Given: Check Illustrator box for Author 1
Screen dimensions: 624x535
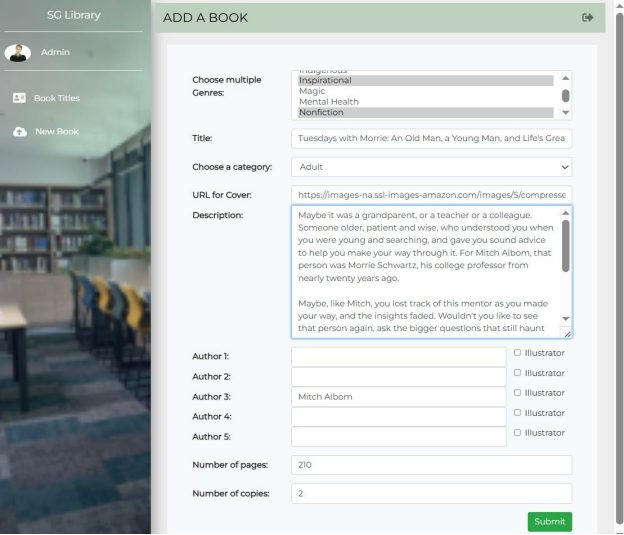Looking at the screenshot, I should [517, 353].
